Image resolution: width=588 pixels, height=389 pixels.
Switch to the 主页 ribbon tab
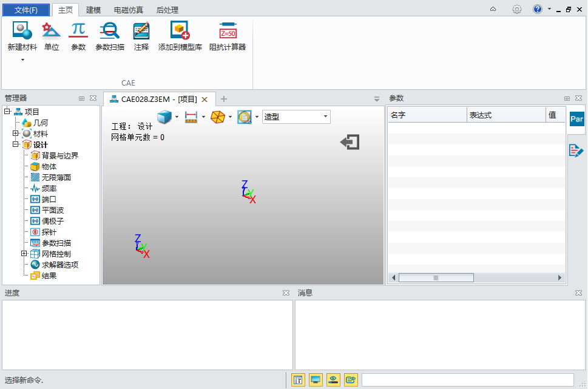click(66, 10)
